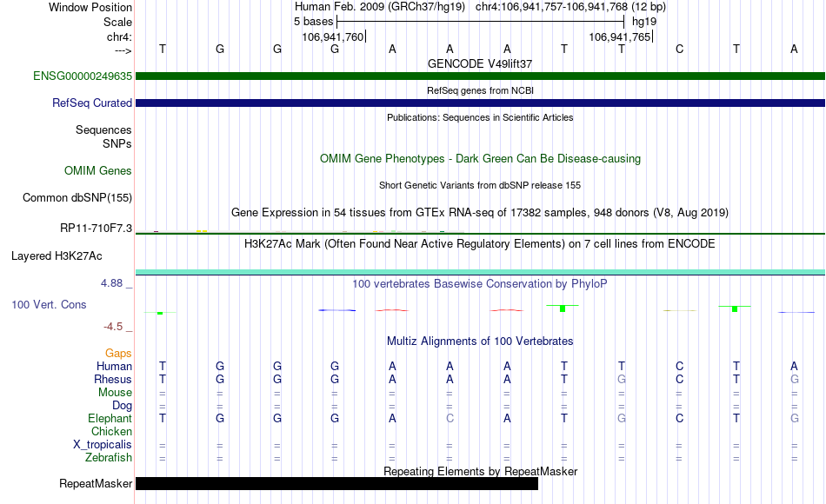Click the dark green GENCODE gene bar
Viewport: 826px width, 504px height.
point(481,76)
